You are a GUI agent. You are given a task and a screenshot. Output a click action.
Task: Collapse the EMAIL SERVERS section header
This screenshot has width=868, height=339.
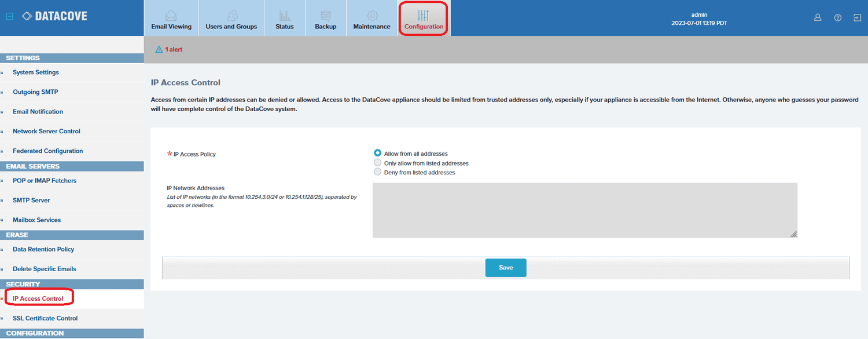coord(72,166)
